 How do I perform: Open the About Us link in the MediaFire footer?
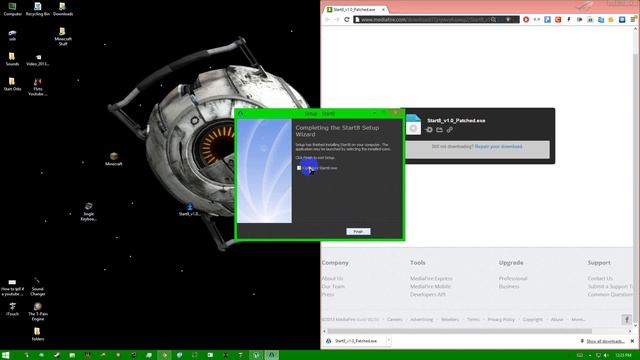click(x=332, y=278)
